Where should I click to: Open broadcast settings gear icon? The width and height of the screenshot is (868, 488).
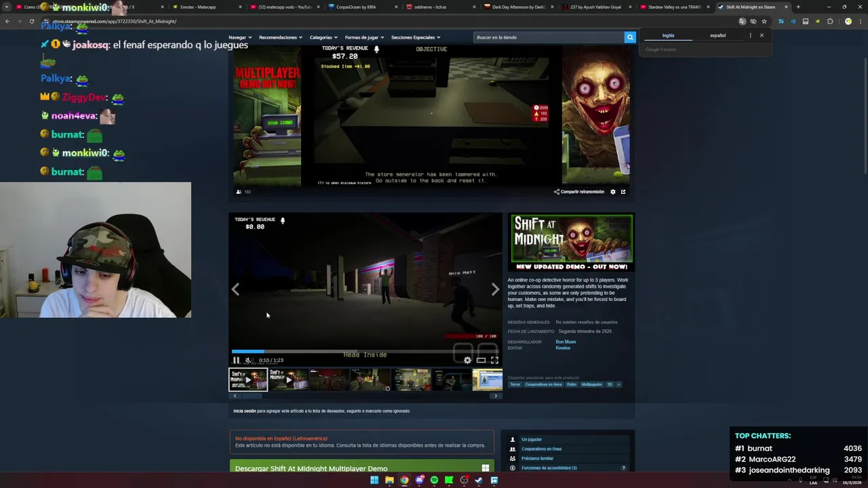(613, 192)
